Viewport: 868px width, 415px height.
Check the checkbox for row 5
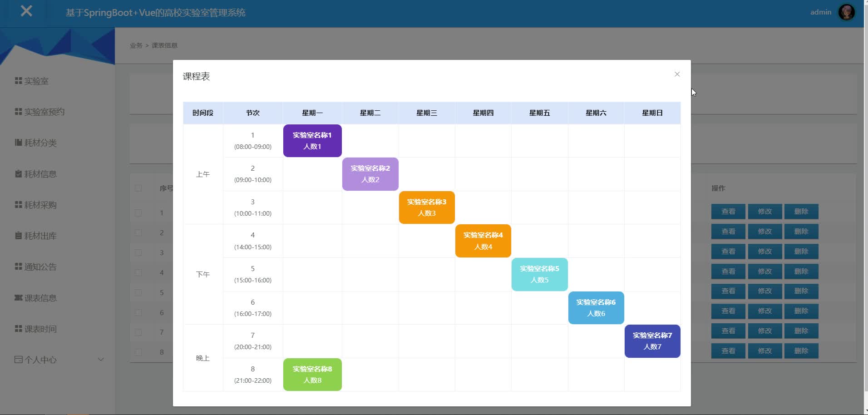coord(138,292)
